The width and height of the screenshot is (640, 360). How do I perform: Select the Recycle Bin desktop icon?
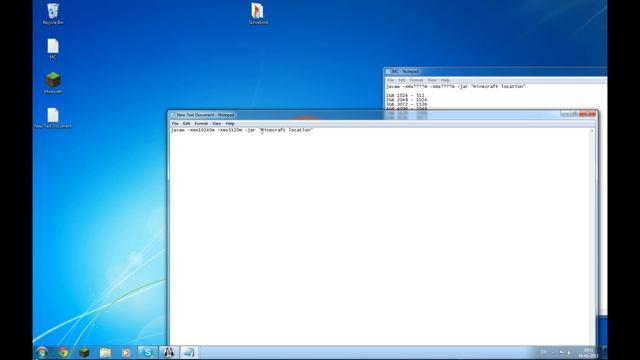(x=53, y=14)
